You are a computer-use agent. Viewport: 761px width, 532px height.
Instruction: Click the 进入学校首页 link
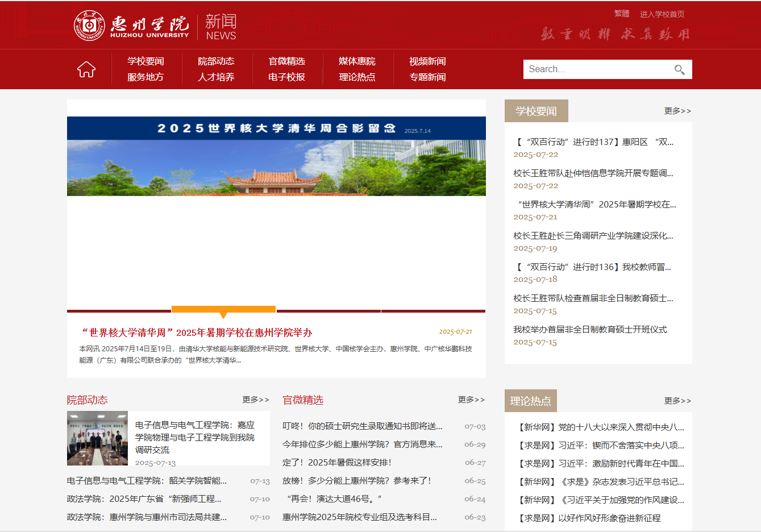click(x=662, y=14)
